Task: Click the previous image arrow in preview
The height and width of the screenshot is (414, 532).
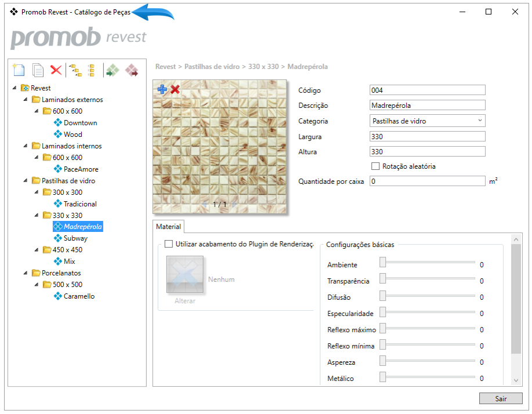Action: pyautogui.click(x=205, y=204)
